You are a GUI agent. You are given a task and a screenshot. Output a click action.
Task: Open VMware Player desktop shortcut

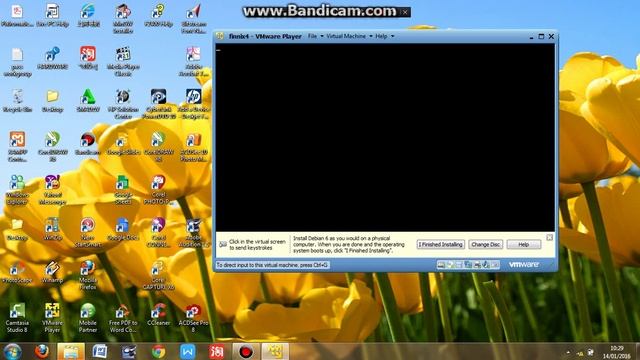pyautogui.click(x=52, y=317)
